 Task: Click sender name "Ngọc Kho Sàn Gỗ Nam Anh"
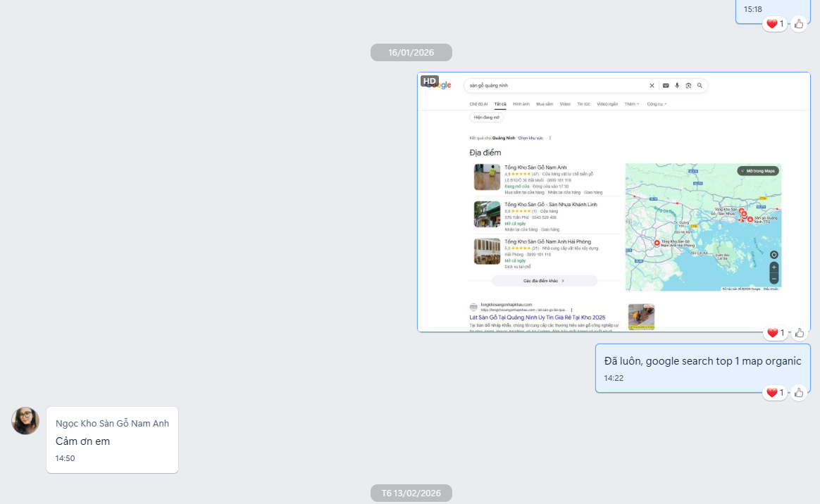click(112, 423)
